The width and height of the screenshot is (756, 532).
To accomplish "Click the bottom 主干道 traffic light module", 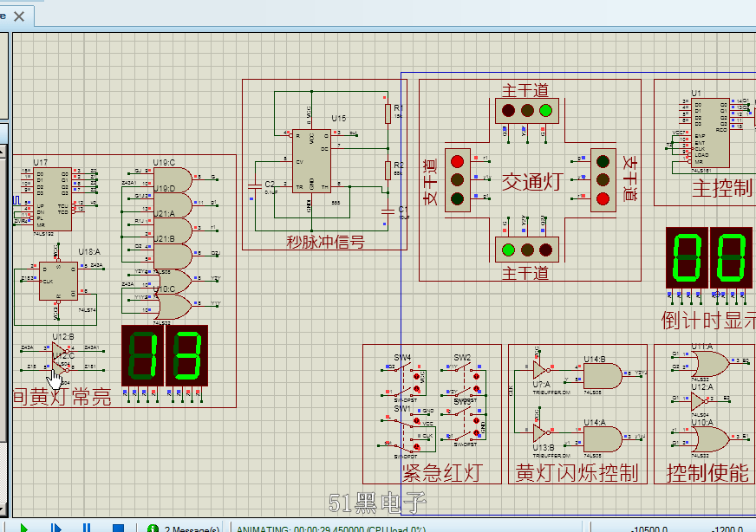I will 527,250.
